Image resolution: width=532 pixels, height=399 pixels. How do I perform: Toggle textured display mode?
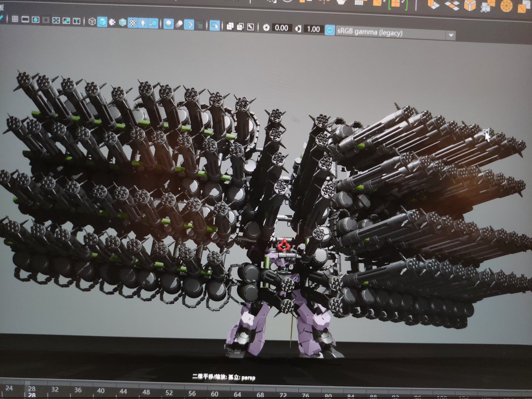[x=133, y=22]
